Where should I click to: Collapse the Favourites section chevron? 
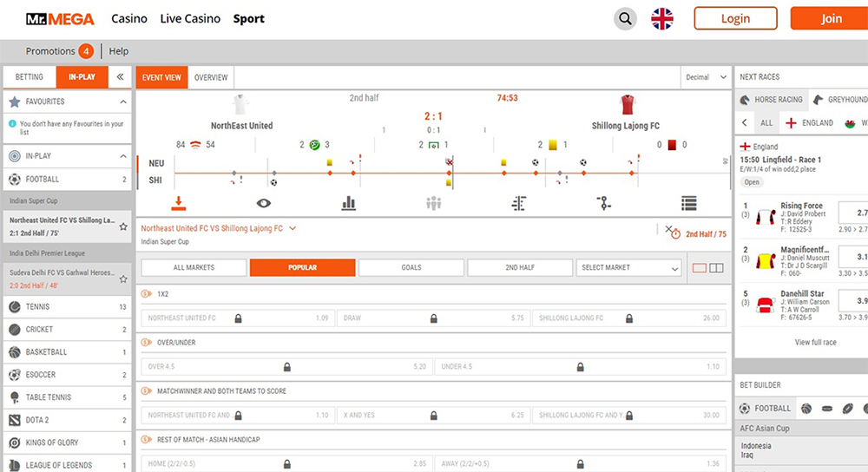click(123, 102)
